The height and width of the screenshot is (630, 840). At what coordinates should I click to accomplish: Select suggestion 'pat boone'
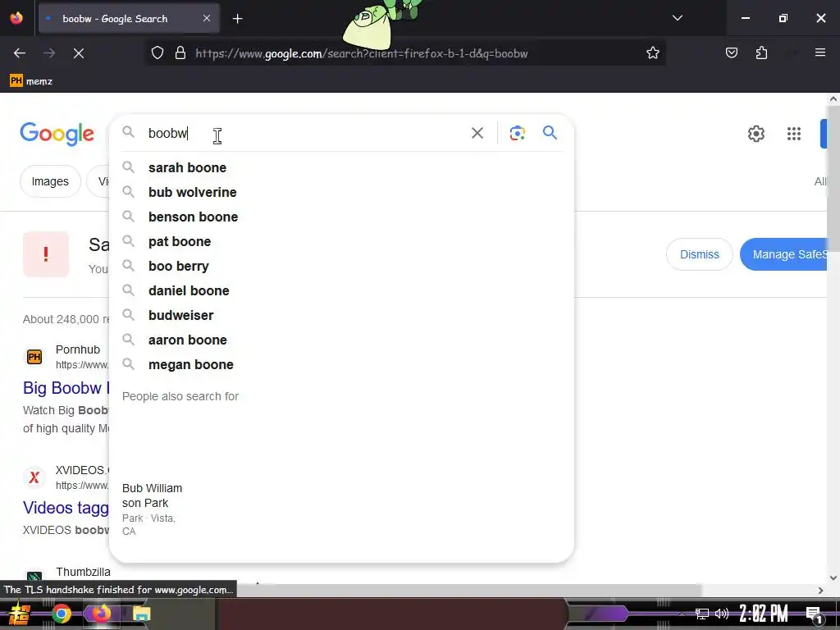(x=342, y=242)
